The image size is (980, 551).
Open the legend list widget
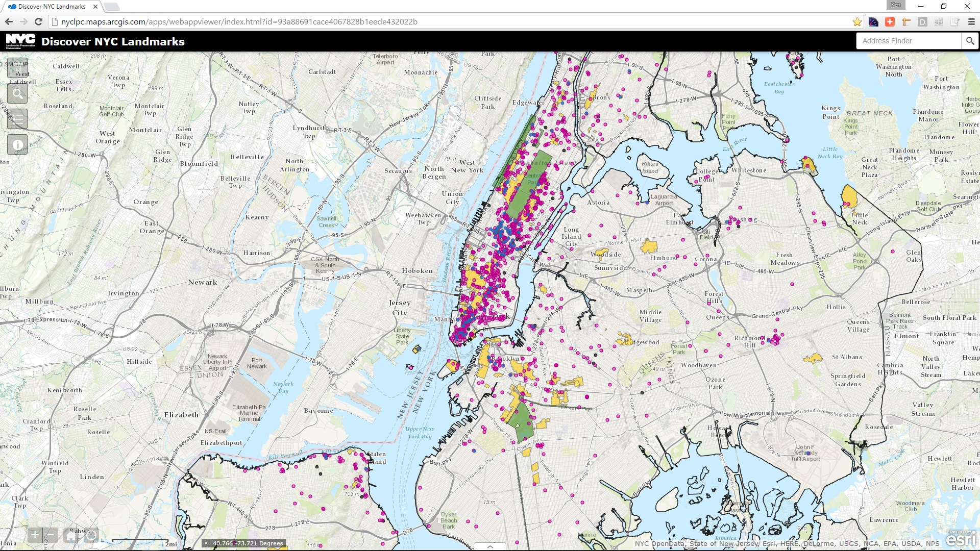click(17, 119)
